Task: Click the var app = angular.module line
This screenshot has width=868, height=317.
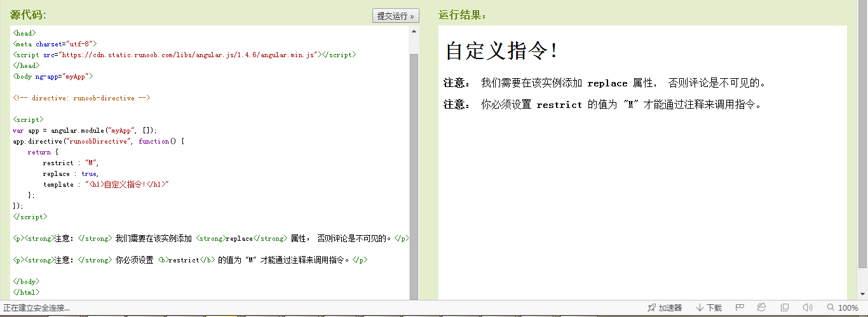Action: [85, 130]
